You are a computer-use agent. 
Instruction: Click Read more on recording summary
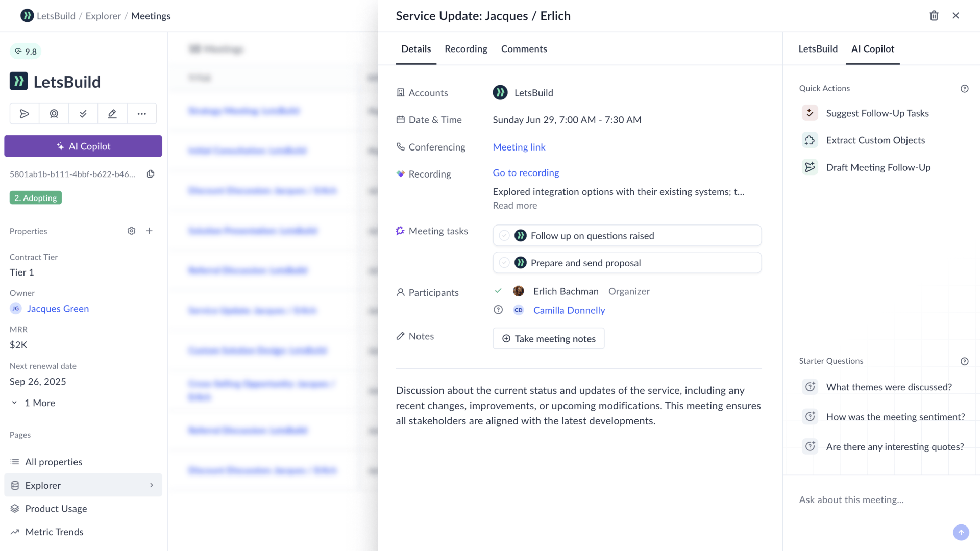[514, 205]
